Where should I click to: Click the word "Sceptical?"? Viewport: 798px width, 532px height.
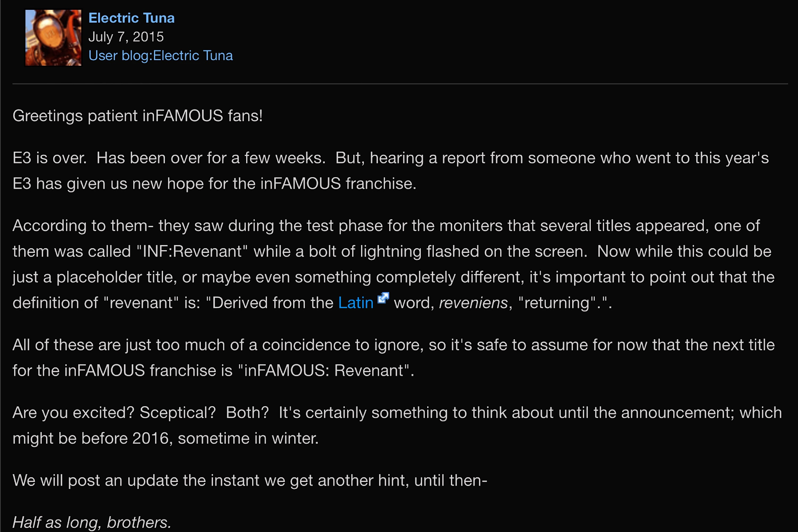click(177, 413)
